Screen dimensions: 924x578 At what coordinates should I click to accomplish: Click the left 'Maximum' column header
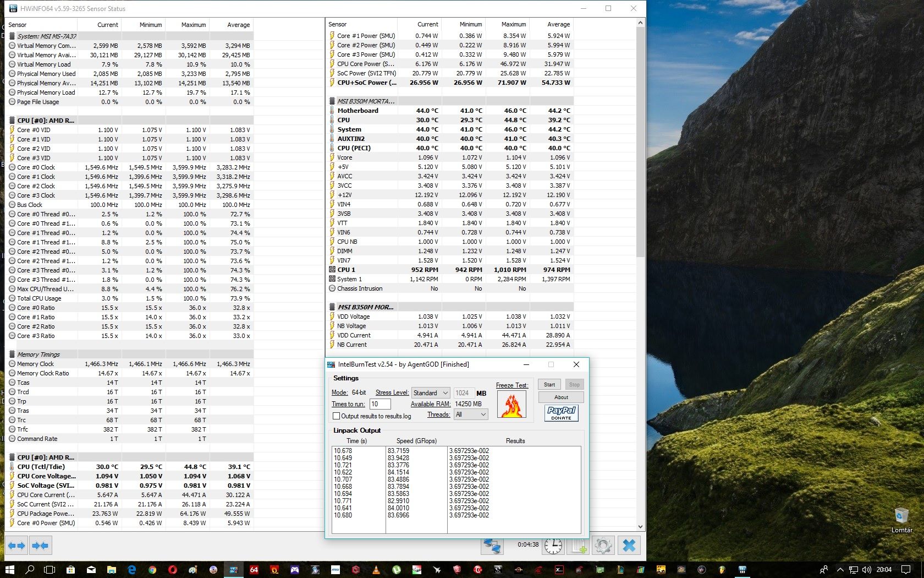(x=187, y=25)
